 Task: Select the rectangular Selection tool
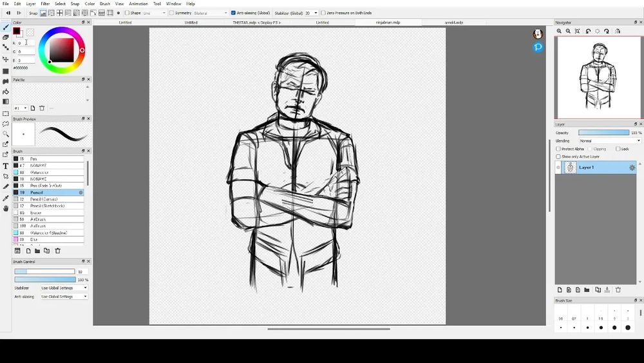coord(6,113)
